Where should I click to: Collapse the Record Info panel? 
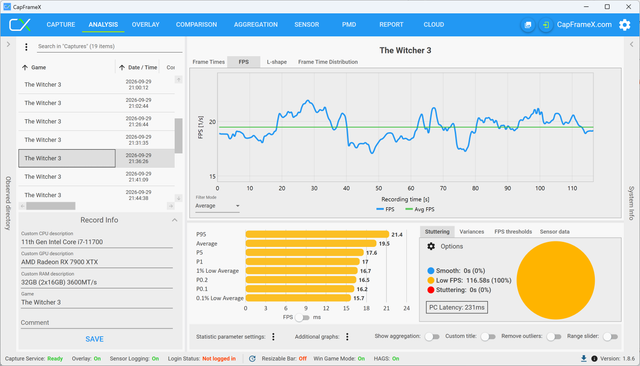tap(175, 220)
